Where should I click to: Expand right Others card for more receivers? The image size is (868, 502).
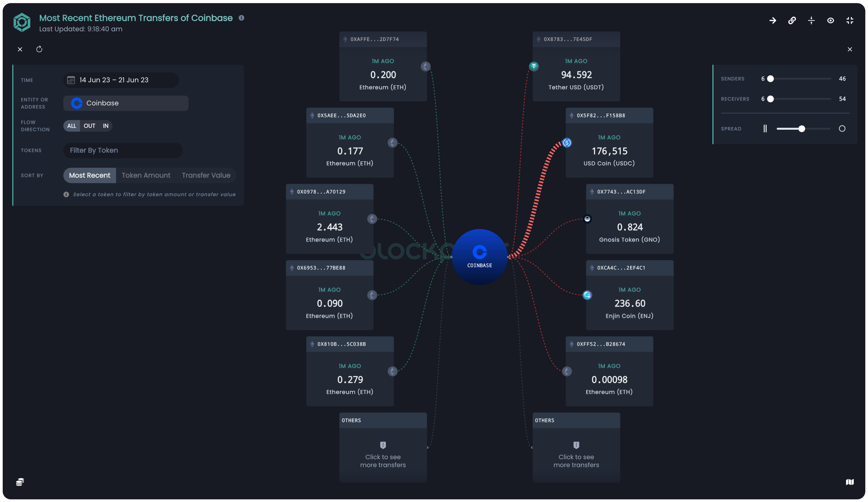576,447
